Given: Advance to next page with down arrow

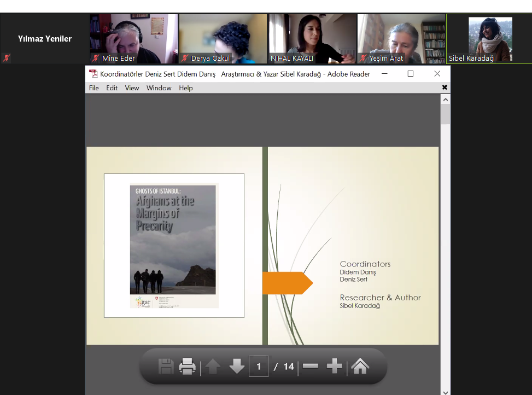Looking at the screenshot, I should tap(237, 367).
